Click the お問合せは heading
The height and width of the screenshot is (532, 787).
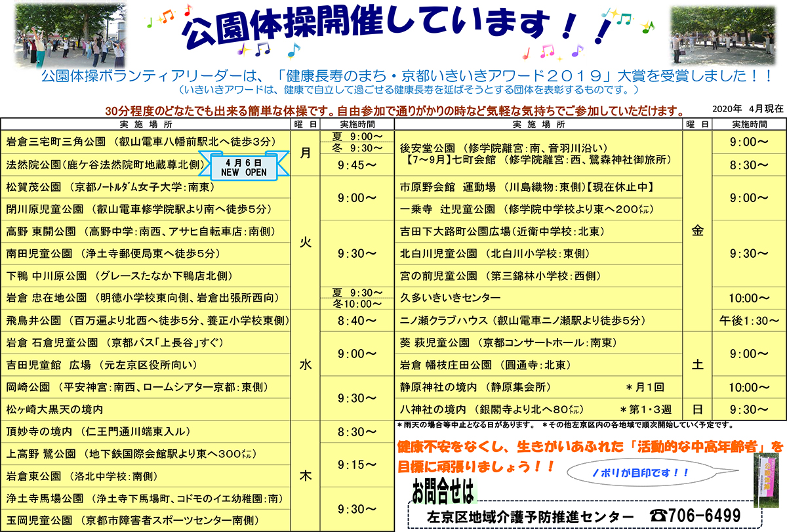442,491
